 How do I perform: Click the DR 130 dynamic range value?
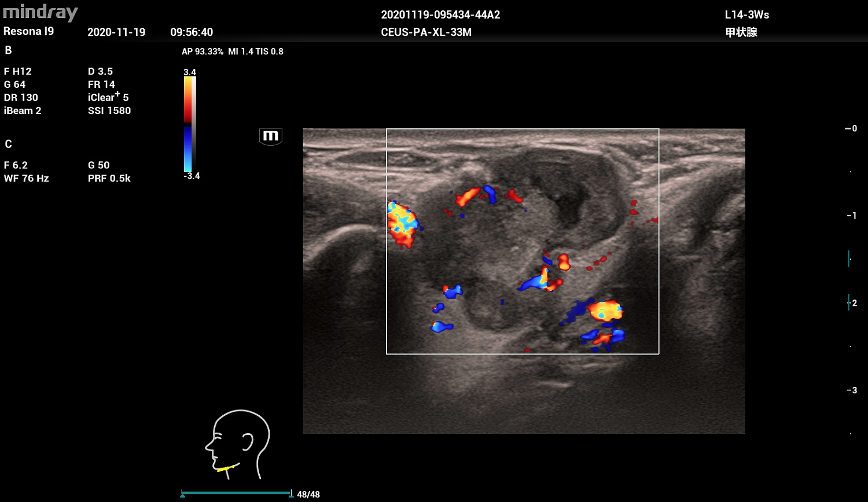(x=21, y=97)
